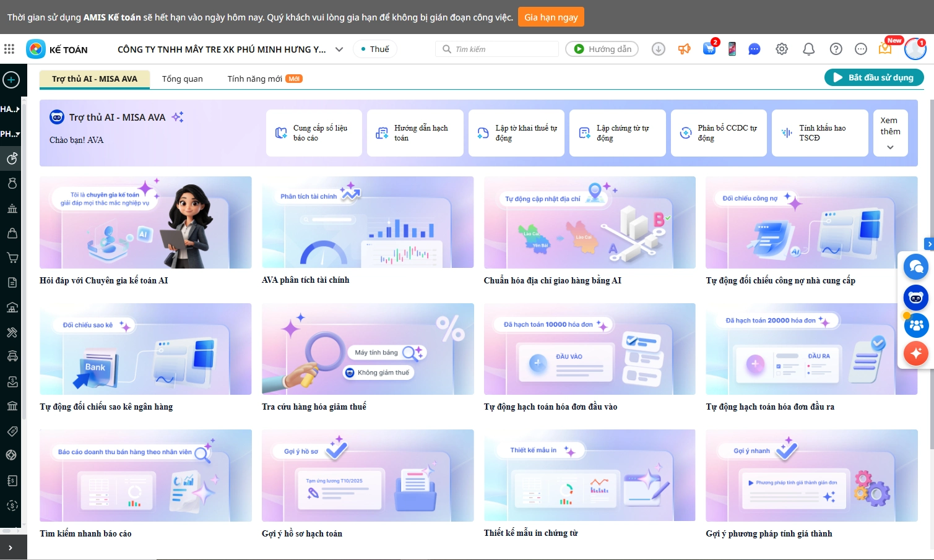Click the Gia hạn ngay button
Image resolution: width=934 pixels, height=560 pixels.
tap(550, 17)
